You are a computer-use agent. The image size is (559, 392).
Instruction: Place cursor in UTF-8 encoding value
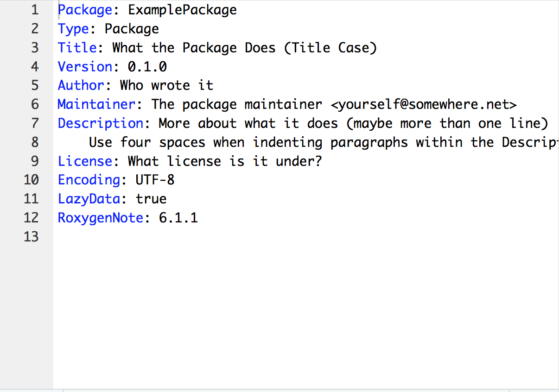pyautogui.click(x=155, y=180)
